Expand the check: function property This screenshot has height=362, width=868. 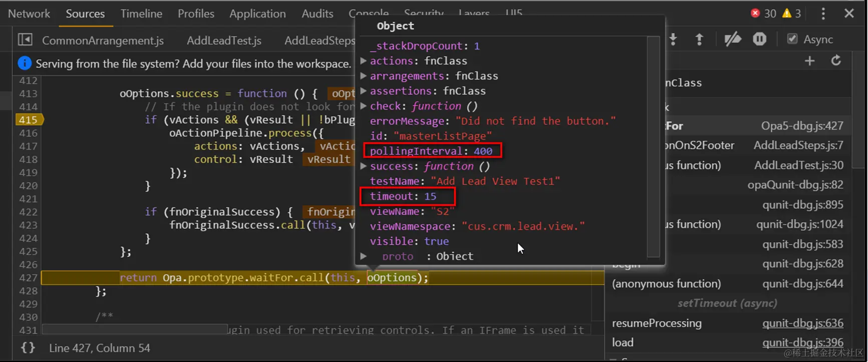(x=364, y=106)
